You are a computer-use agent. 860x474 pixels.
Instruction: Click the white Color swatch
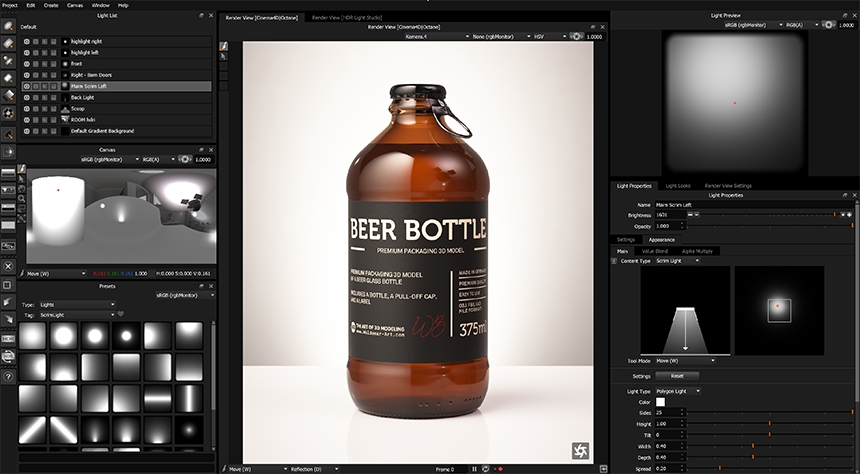[x=660, y=401]
